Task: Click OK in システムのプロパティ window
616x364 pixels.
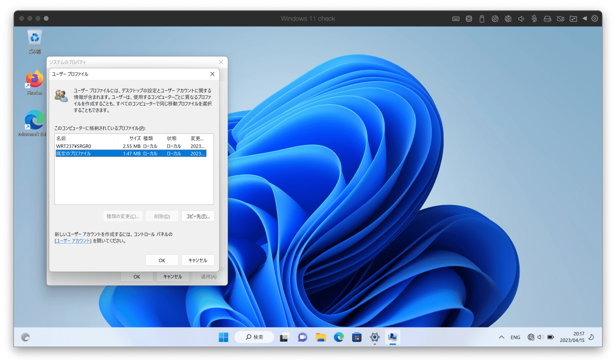Action: pyautogui.click(x=137, y=277)
